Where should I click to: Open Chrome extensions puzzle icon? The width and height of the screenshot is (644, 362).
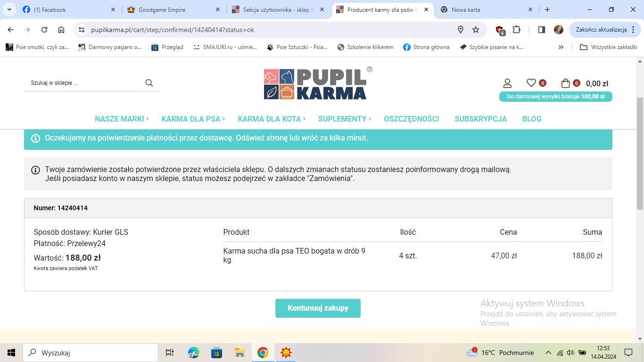click(516, 30)
